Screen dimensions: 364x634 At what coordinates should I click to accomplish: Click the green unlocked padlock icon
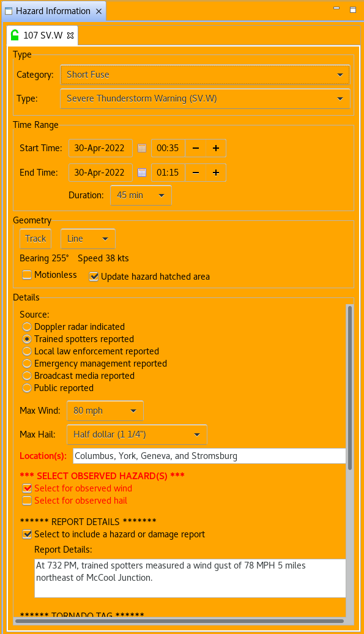pos(15,35)
